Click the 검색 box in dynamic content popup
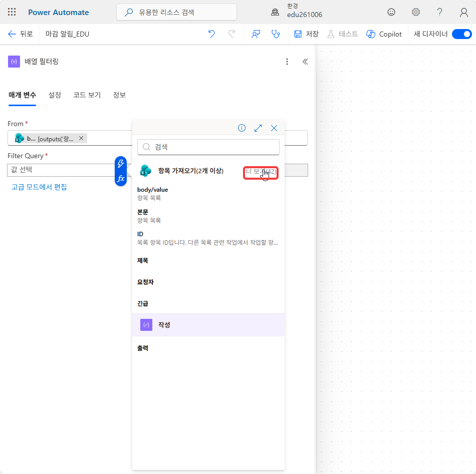Screen dimensions: 476x474 [x=208, y=147]
